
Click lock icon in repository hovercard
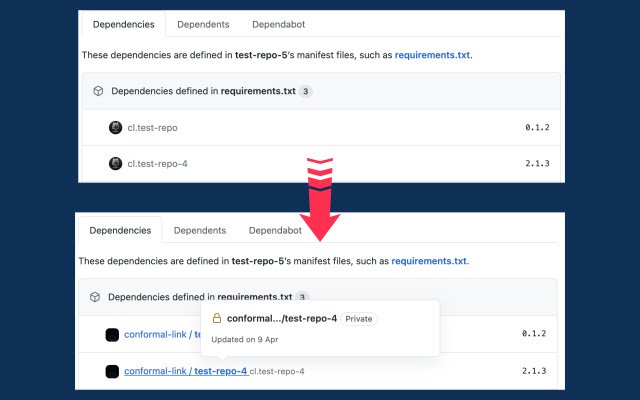[217, 318]
